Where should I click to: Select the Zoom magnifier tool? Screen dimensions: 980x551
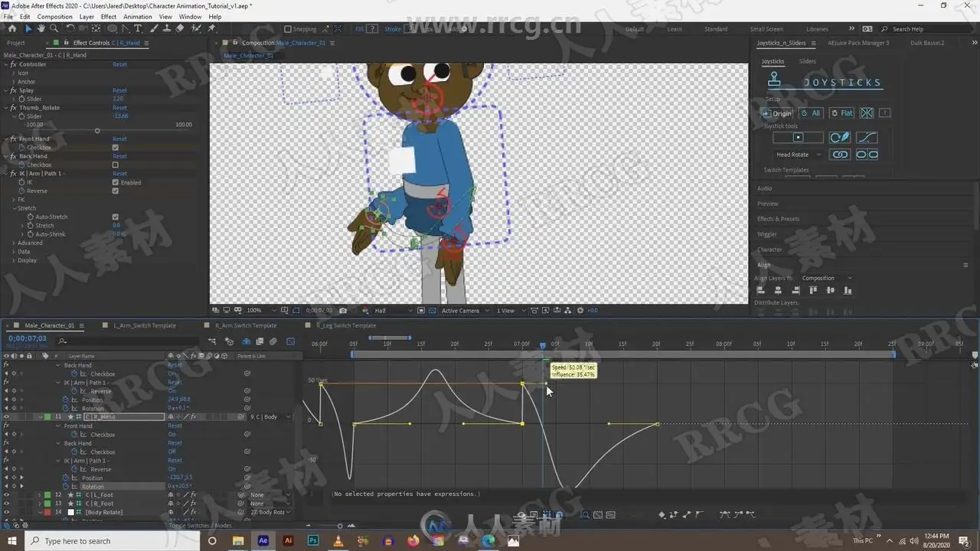pyautogui.click(x=54, y=28)
